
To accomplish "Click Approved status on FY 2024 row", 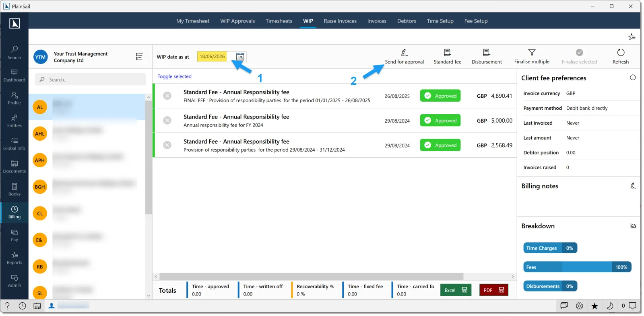I will coord(440,120).
